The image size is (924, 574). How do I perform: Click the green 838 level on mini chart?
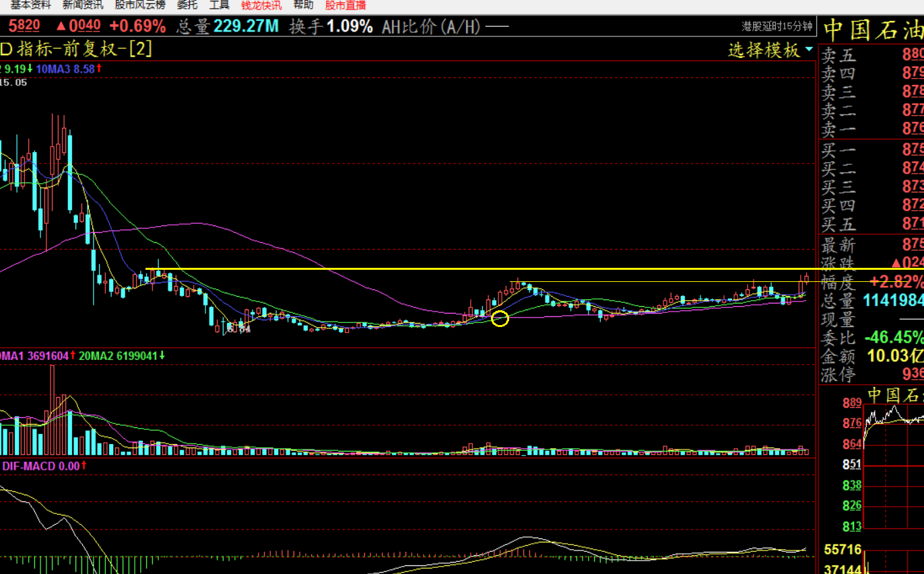click(852, 485)
